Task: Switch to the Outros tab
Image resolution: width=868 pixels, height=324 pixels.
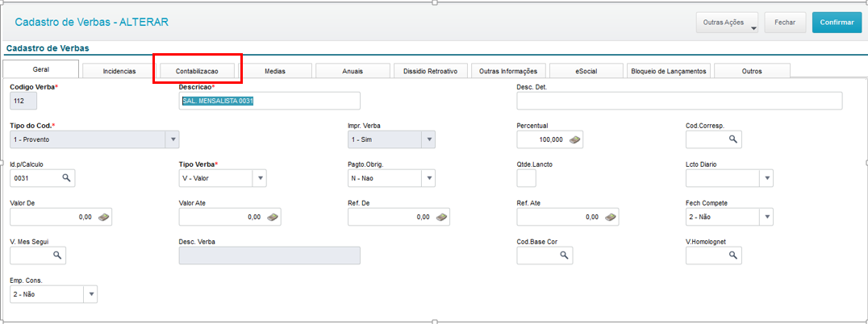Action: click(x=752, y=71)
